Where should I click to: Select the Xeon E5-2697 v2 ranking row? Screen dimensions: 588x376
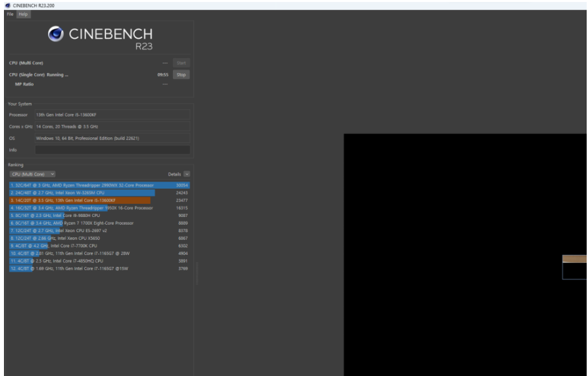tap(99, 231)
